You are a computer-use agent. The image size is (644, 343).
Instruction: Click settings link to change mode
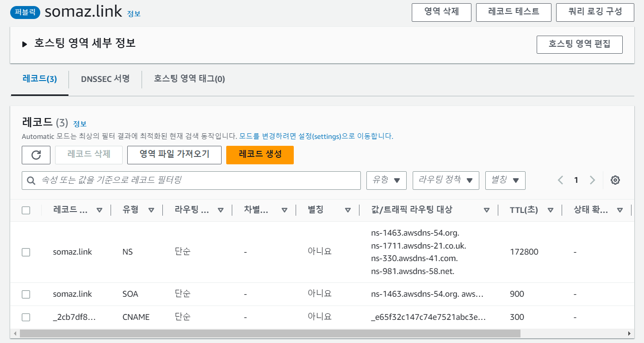[316, 137]
